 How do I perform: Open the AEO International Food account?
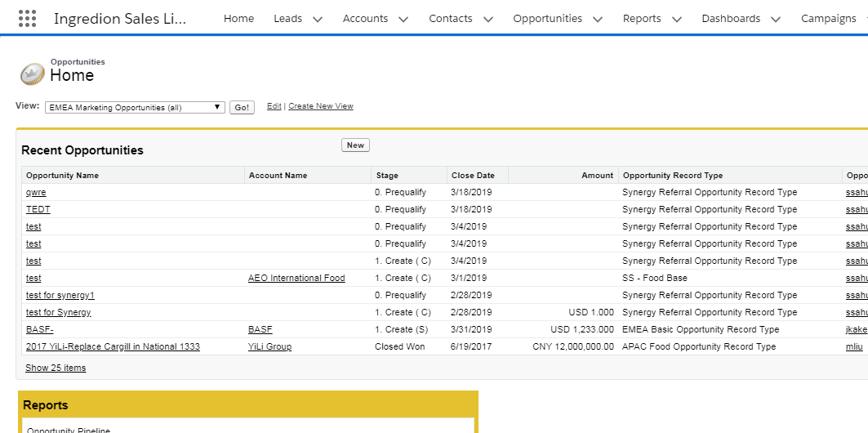click(296, 278)
